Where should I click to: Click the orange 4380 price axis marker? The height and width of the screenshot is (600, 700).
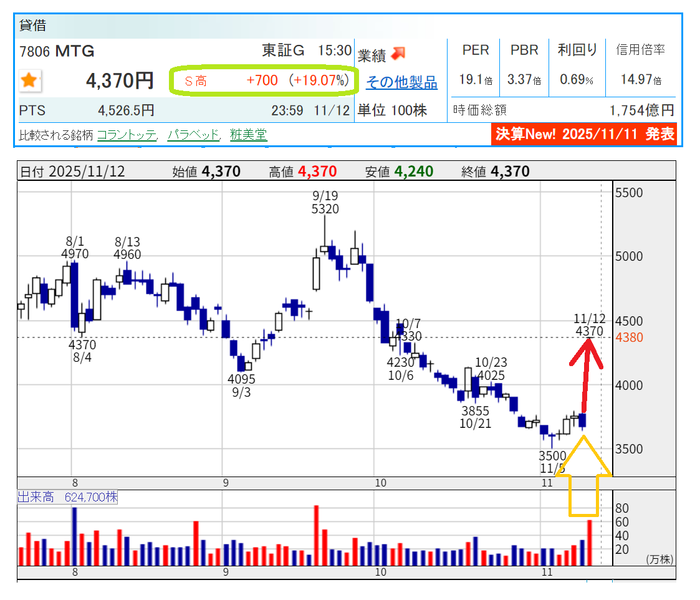(628, 337)
